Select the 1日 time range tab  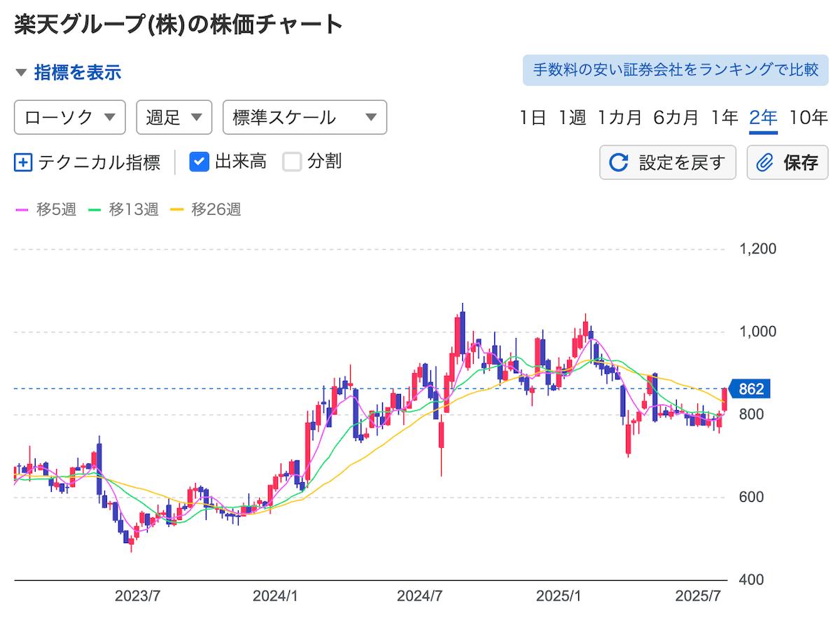533,118
